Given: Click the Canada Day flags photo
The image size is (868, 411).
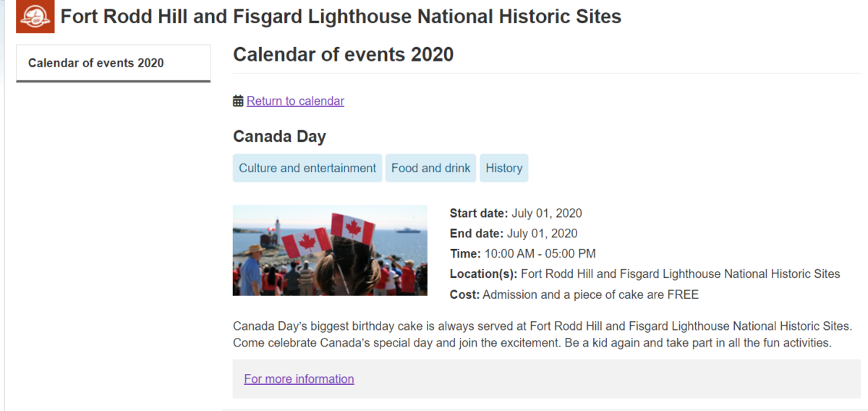Looking at the screenshot, I should click(x=330, y=250).
